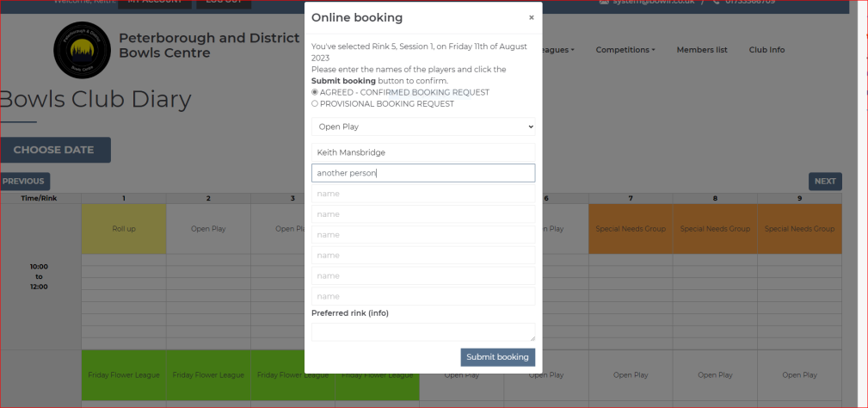Click the CHOOSE DATE button
868x408 pixels.
coord(54,150)
